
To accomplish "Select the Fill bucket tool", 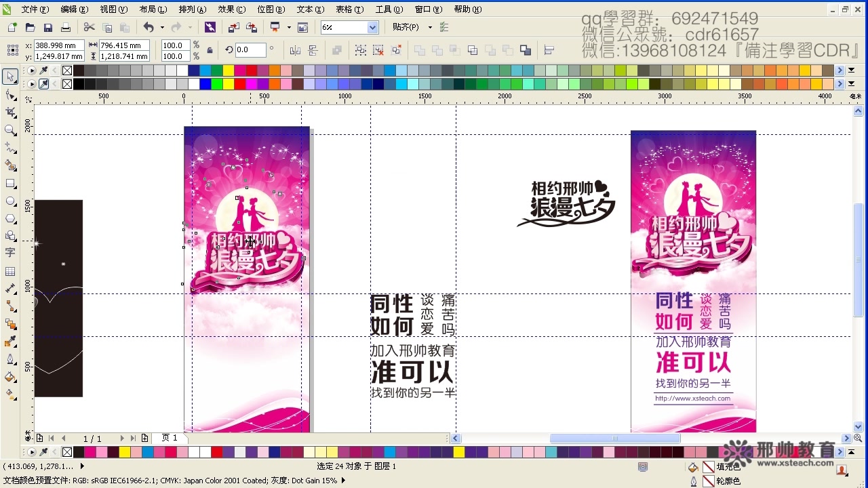I will pos(10,377).
